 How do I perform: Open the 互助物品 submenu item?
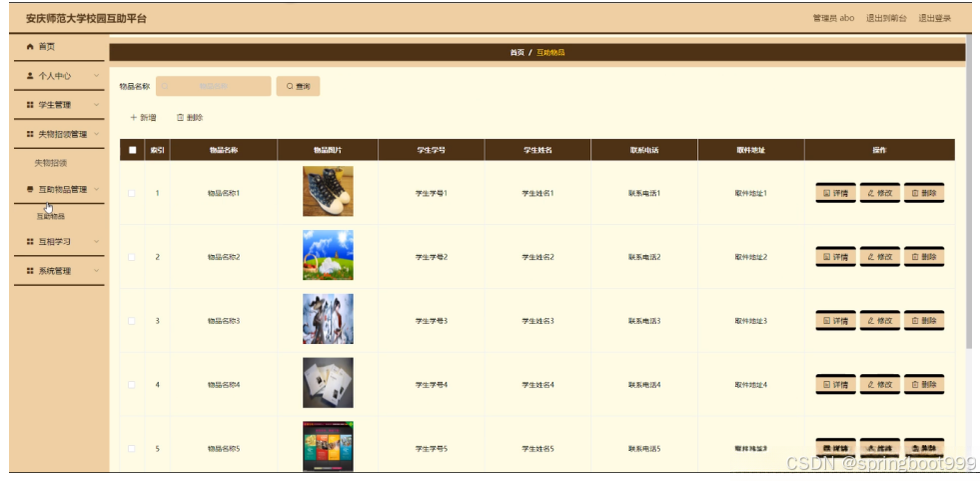click(x=51, y=216)
